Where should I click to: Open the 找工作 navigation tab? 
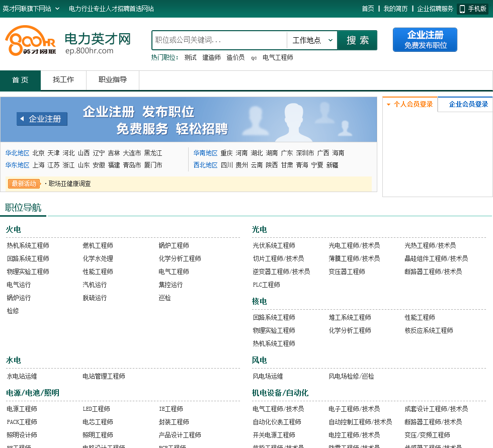coord(63,80)
